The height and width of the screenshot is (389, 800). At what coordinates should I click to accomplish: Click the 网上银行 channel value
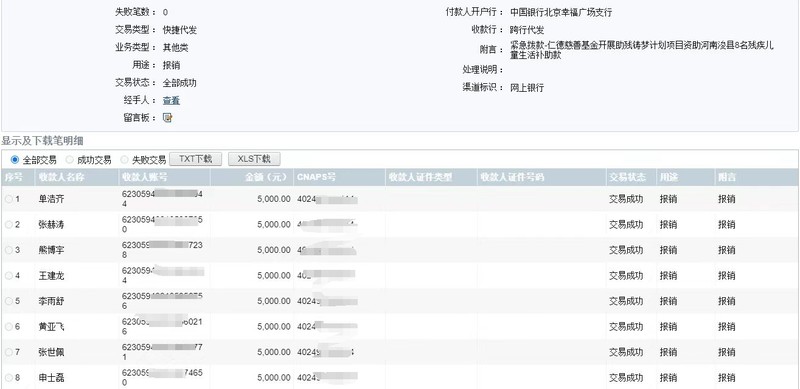point(527,88)
